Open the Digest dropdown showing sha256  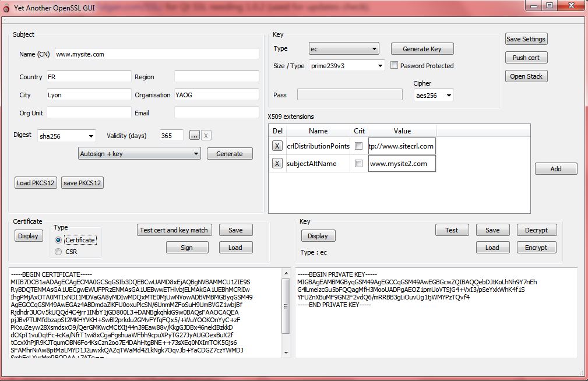tap(66, 135)
